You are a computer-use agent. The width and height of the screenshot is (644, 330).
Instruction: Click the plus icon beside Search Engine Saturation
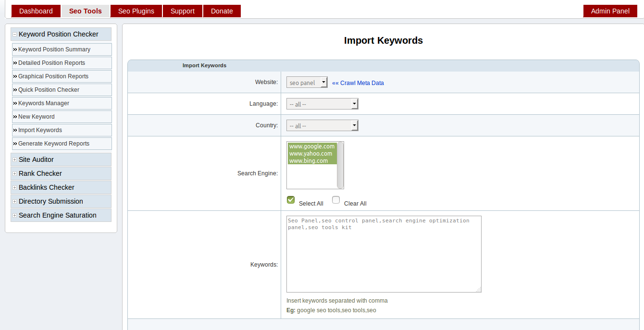click(15, 216)
